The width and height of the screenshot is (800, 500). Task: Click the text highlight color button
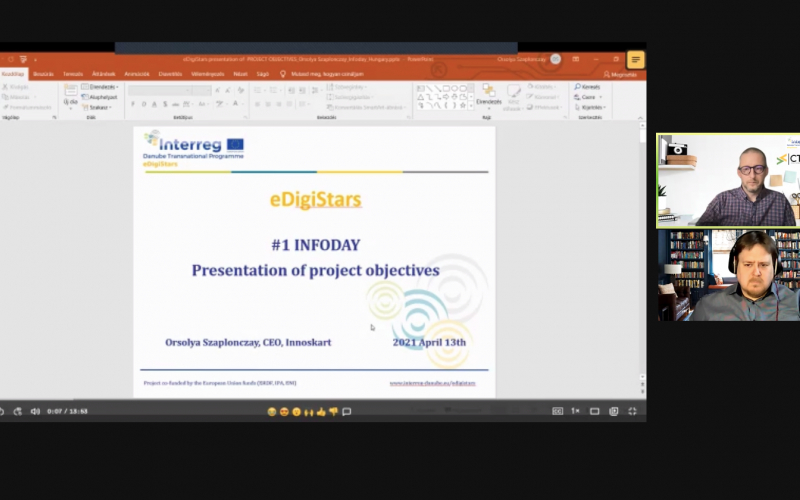pos(220,104)
